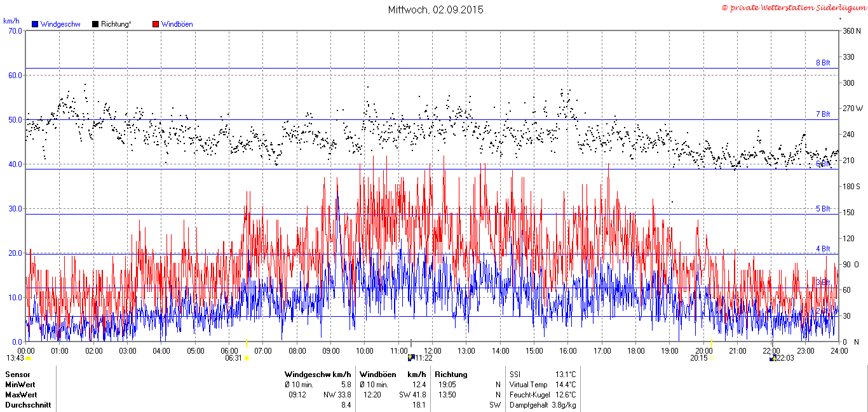Click the moon icon beside 22:03
Screen dimensions: 868x412
point(773,358)
